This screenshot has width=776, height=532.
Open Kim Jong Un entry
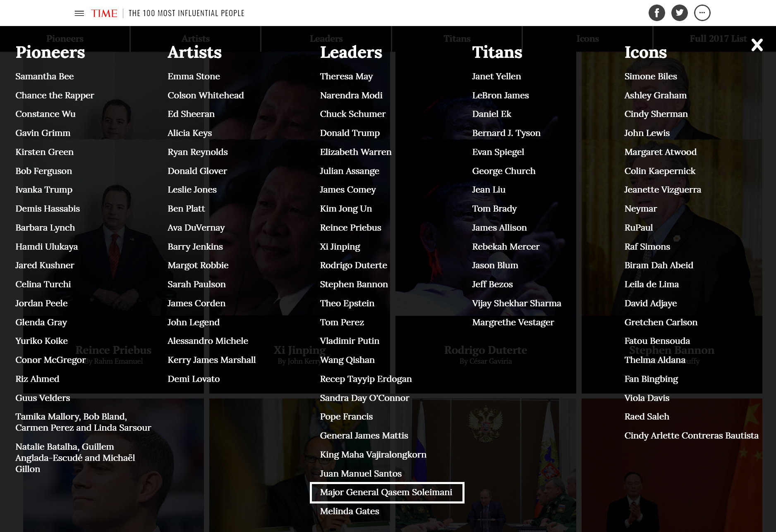click(x=346, y=209)
